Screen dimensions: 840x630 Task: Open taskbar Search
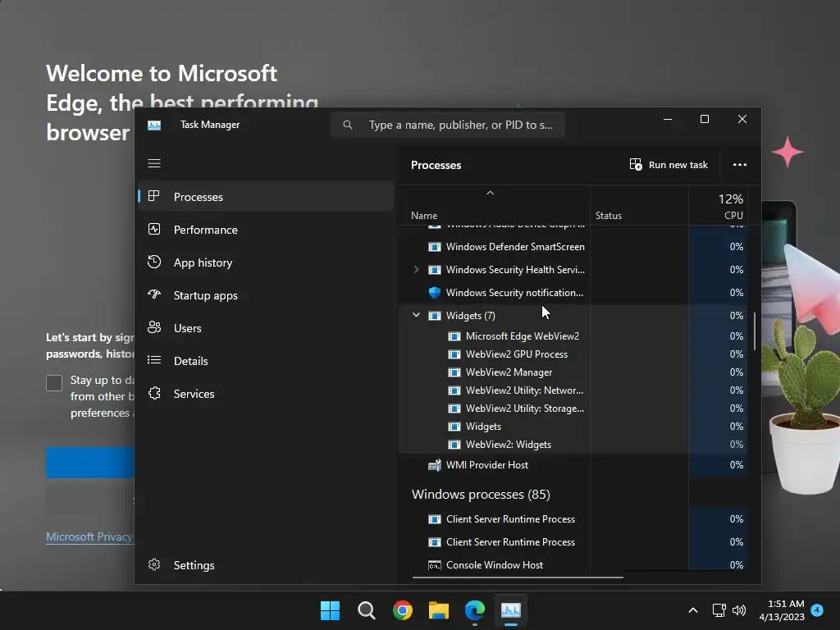point(367,610)
